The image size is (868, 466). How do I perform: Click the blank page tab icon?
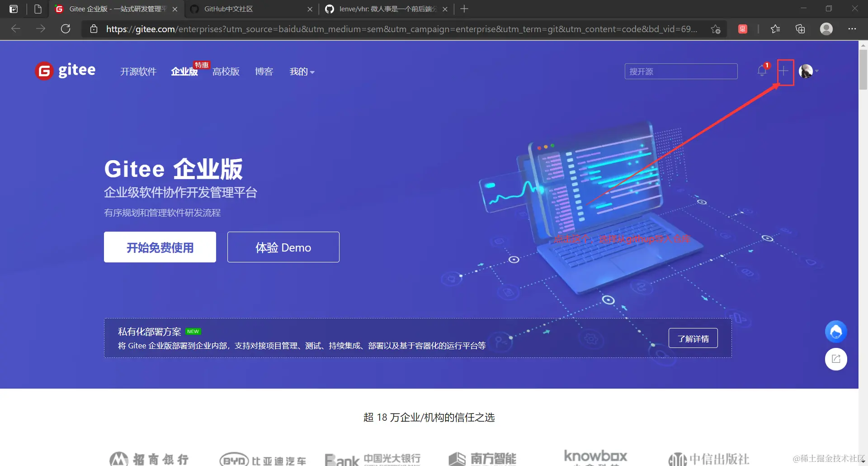click(38, 9)
